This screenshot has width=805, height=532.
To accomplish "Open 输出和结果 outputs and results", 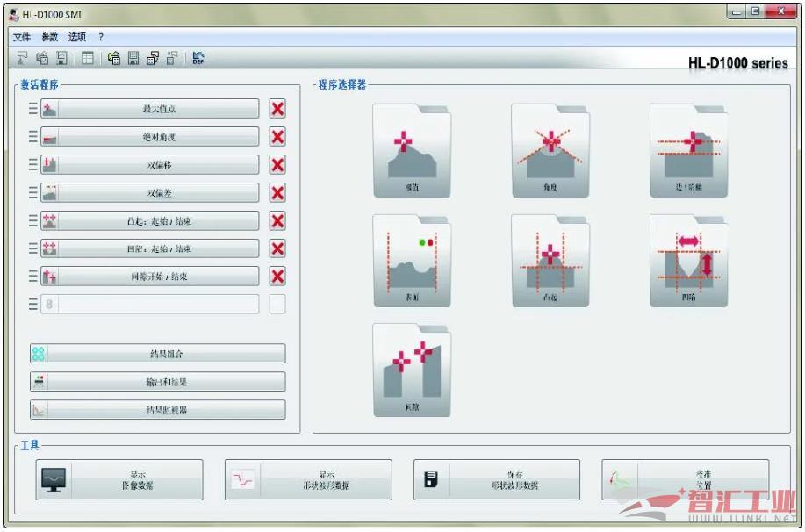I will (x=158, y=382).
